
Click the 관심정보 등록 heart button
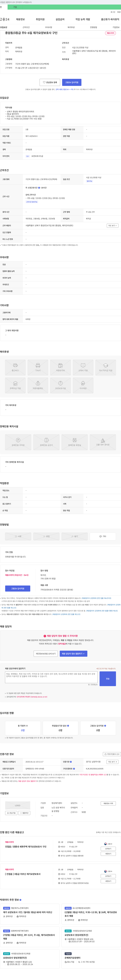click(x=50, y=82)
